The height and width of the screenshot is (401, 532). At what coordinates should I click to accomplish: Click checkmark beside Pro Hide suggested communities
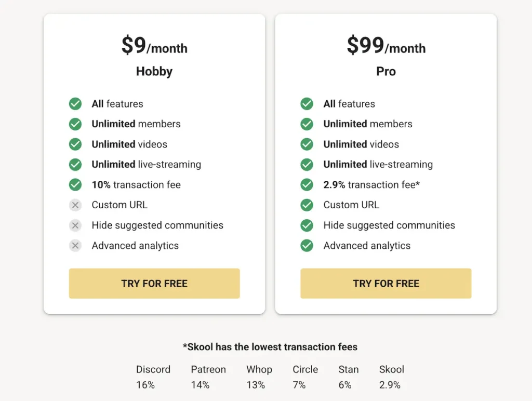coord(307,225)
